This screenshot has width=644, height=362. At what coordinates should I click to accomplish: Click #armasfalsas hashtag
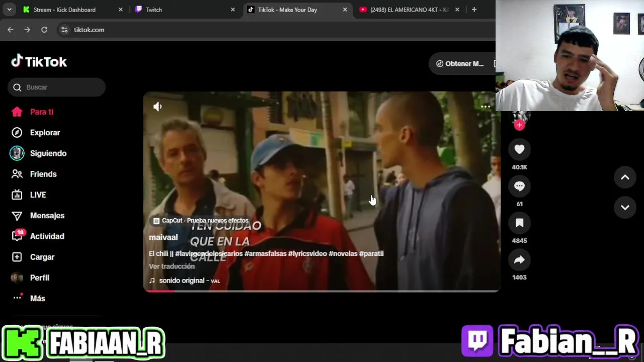[265, 253]
